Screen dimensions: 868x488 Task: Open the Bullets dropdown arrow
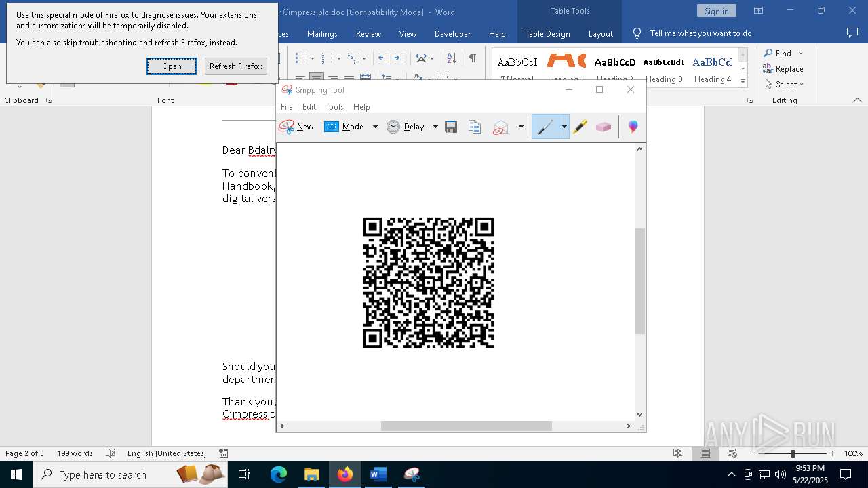[x=312, y=58]
